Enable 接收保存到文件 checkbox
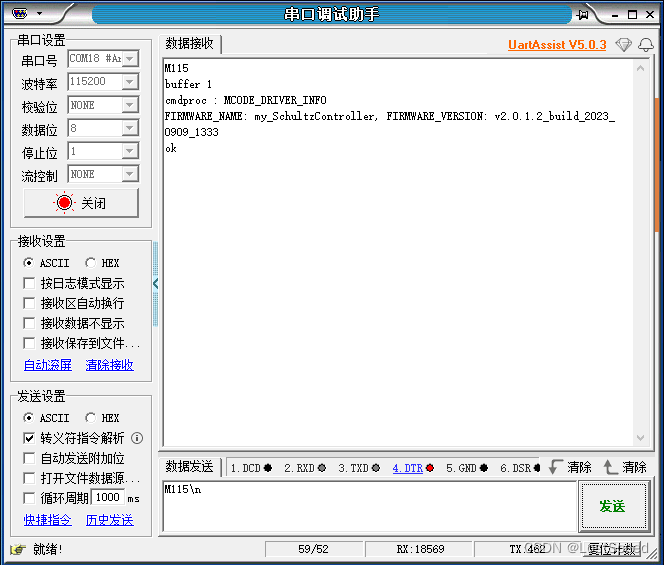 point(29,343)
